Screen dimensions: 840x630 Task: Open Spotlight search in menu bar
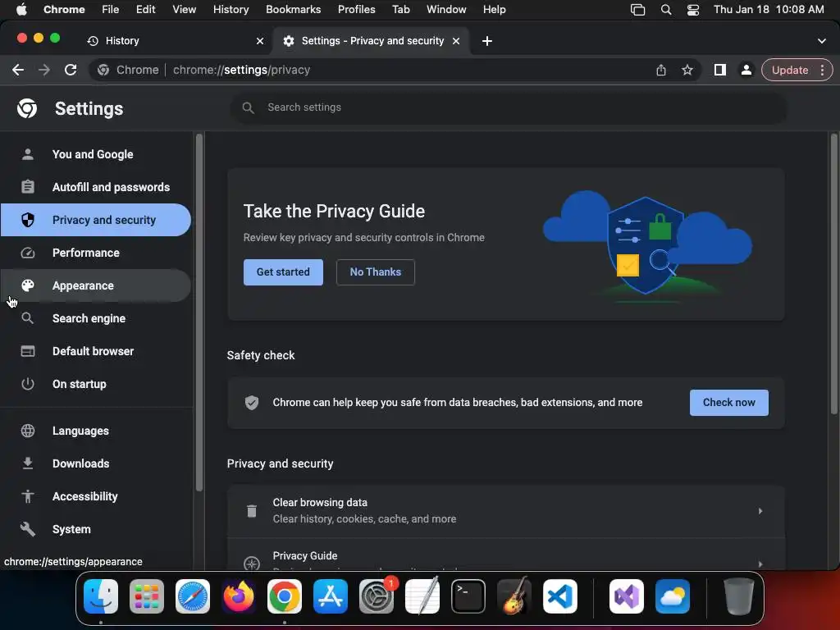point(666,10)
